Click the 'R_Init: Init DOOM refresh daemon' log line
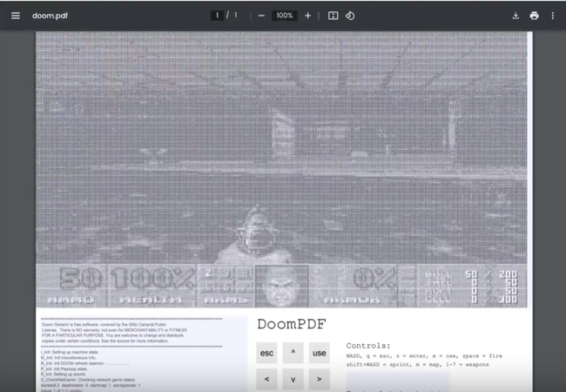This screenshot has height=392, width=566. pos(85,363)
